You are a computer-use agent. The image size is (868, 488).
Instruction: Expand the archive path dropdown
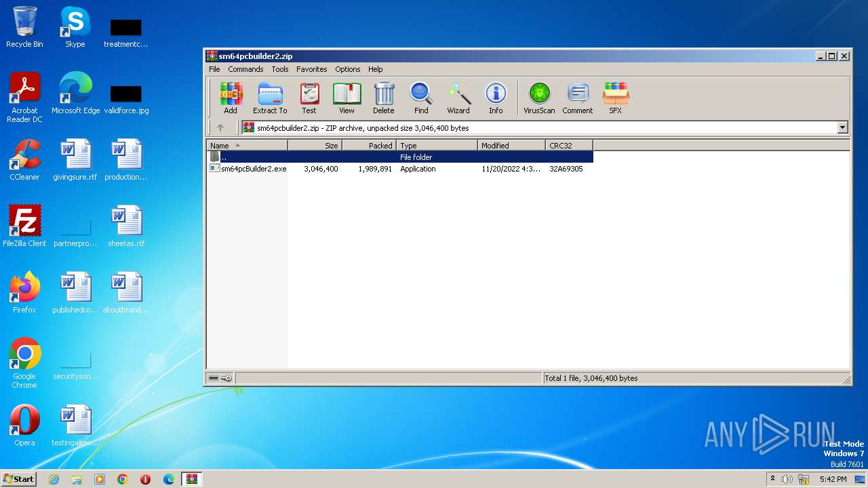click(842, 127)
